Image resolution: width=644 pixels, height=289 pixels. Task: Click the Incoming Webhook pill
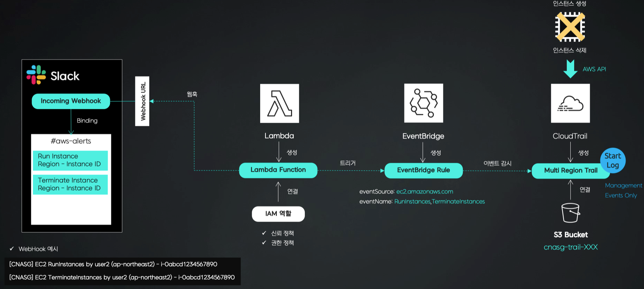(x=71, y=101)
